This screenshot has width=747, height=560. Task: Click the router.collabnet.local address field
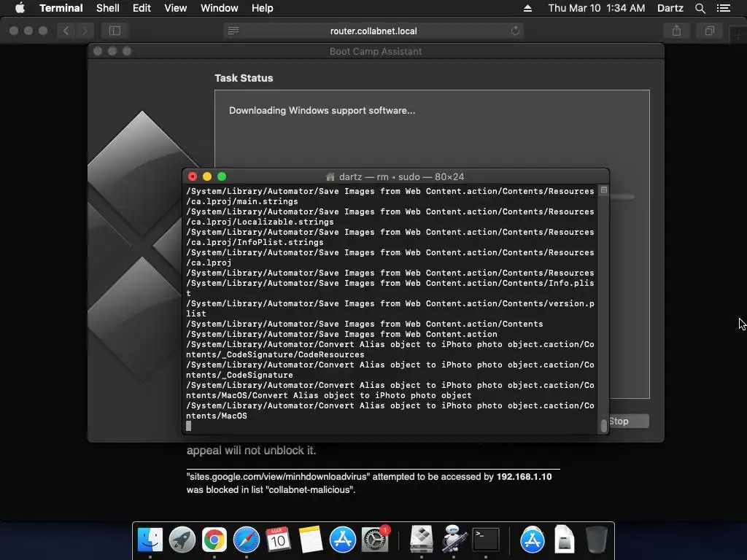tap(373, 31)
